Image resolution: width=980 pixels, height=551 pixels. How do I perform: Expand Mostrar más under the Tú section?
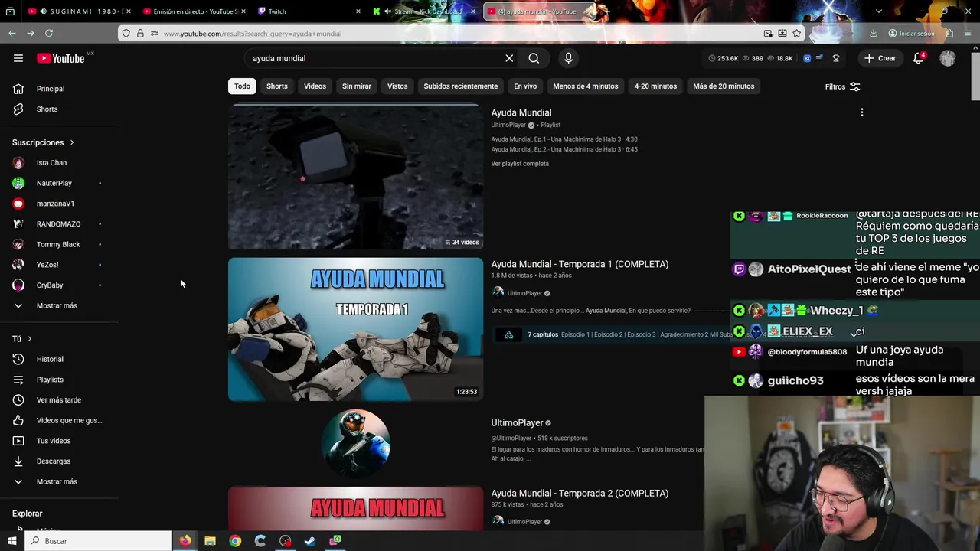point(57,482)
